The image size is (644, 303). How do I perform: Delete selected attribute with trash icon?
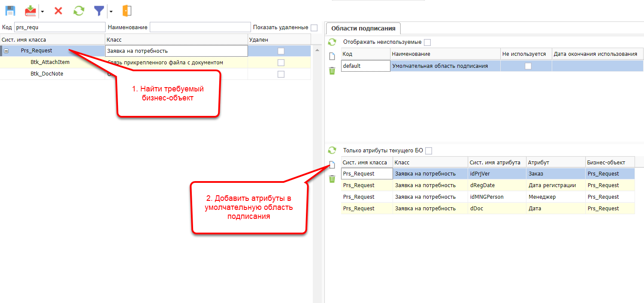pos(332,179)
